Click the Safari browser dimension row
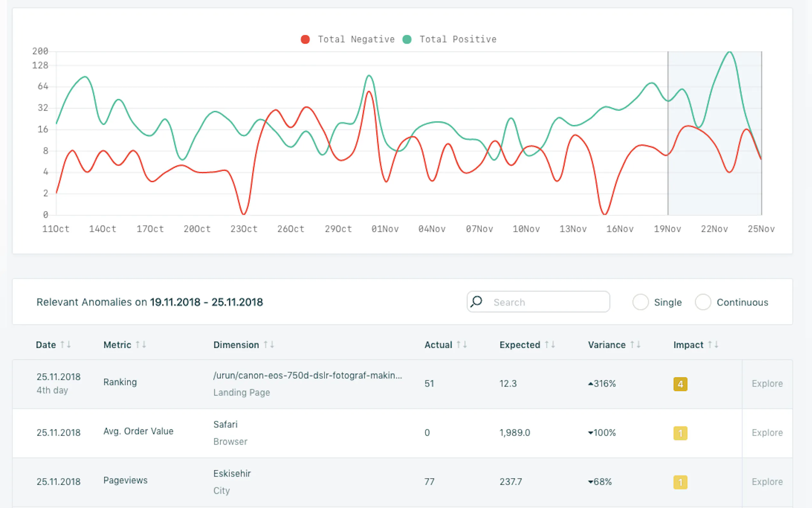The height and width of the screenshot is (508, 812). click(x=225, y=424)
